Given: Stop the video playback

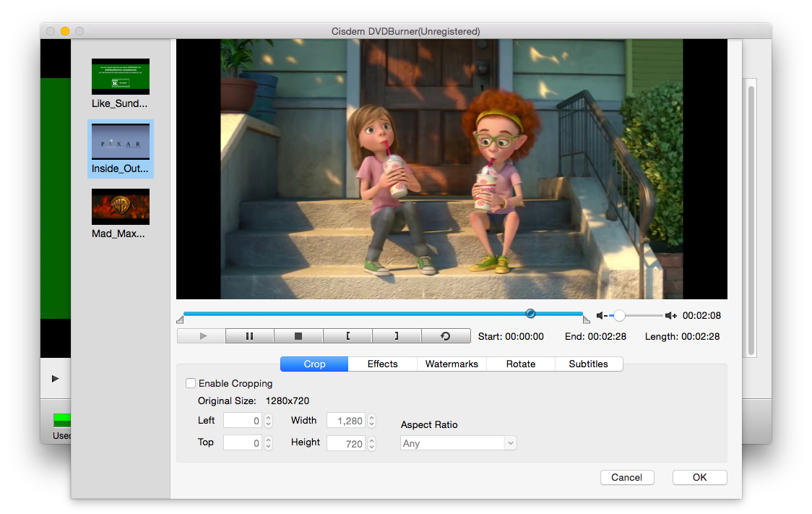Looking at the screenshot, I should (298, 336).
